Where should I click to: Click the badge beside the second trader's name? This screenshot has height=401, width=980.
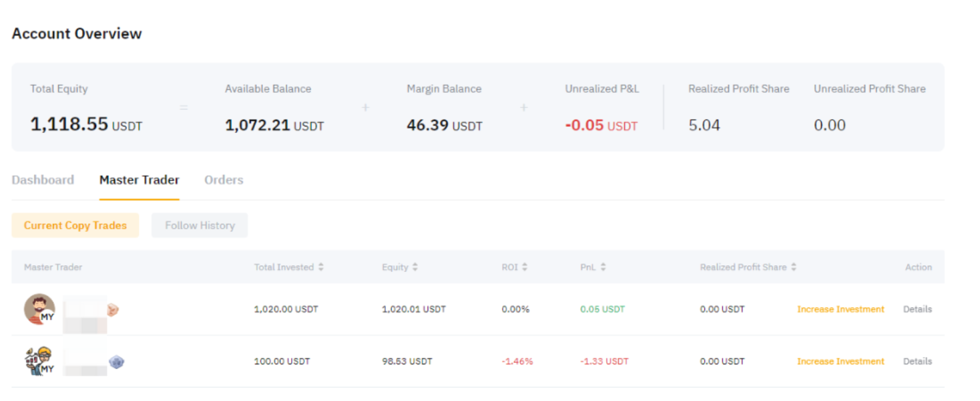coord(117,362)
